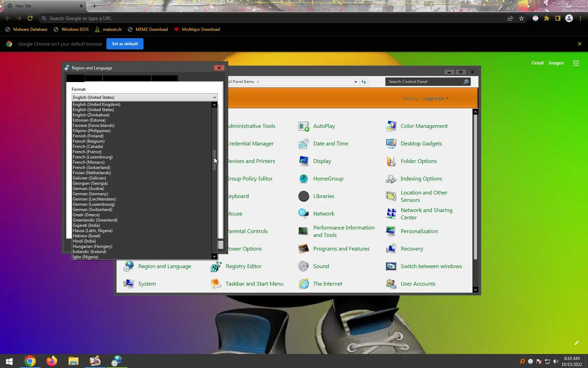
Task: Click the format list scroll down arrow
Action: click(x=215, y=257)
